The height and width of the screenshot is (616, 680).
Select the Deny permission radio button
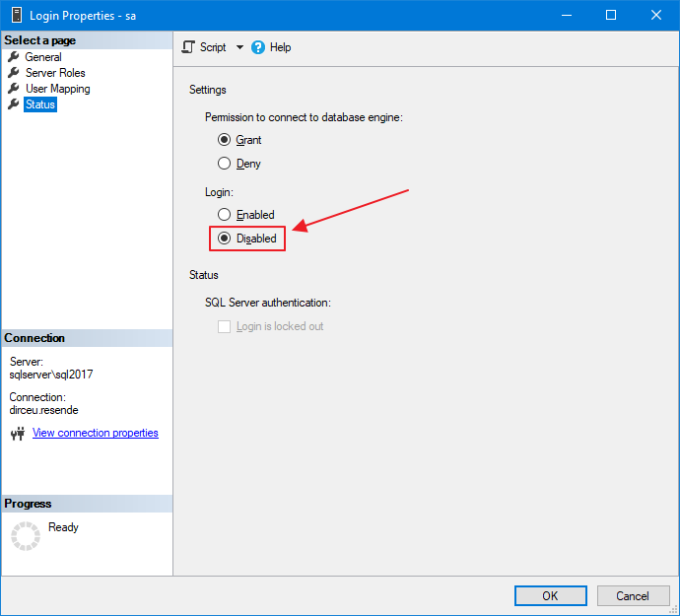225,164
